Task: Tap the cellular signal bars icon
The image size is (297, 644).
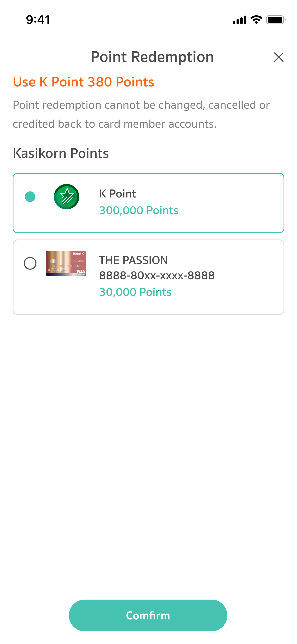Action: (x=239, y=20)
